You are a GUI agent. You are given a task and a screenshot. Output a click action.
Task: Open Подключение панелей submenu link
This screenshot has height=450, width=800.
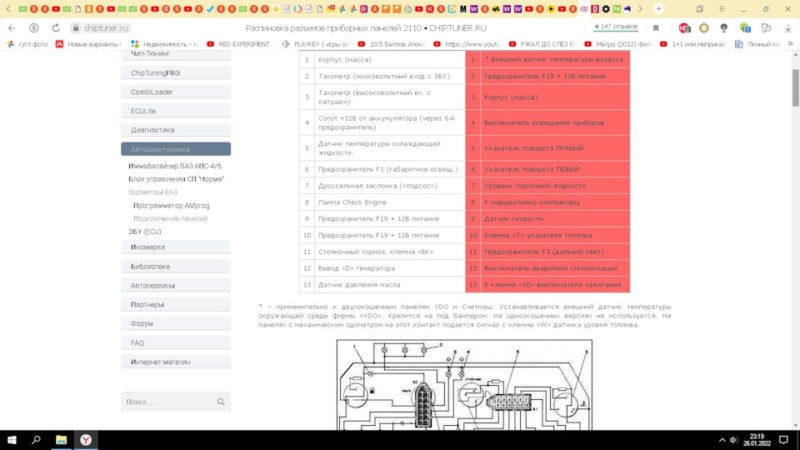tap(170, 218)
